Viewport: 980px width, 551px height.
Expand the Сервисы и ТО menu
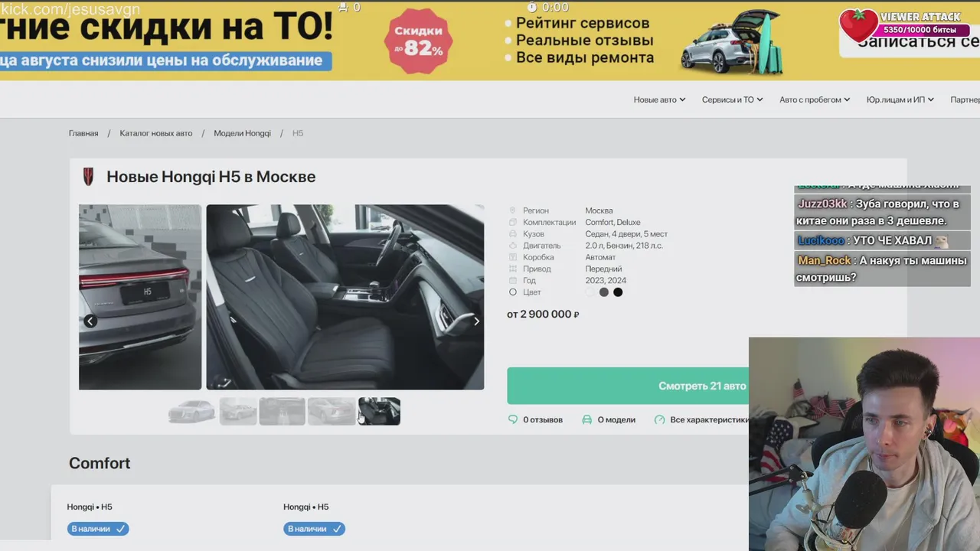click(x=733, y=99)
